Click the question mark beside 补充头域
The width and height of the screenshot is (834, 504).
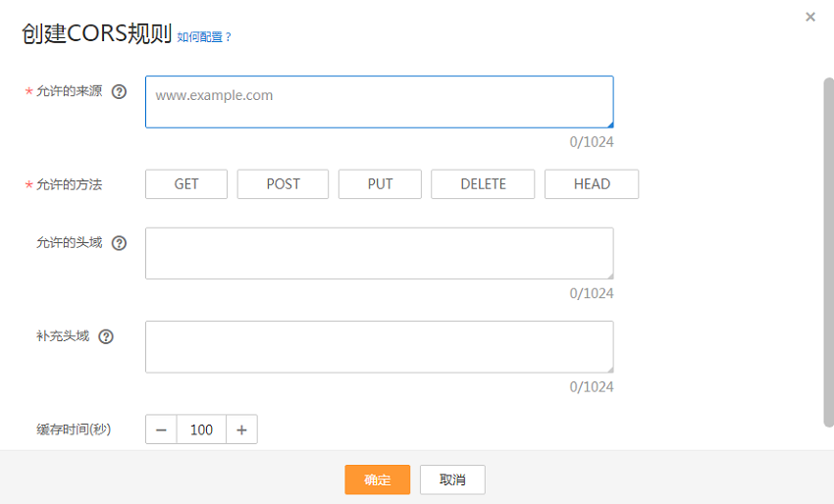106,336
